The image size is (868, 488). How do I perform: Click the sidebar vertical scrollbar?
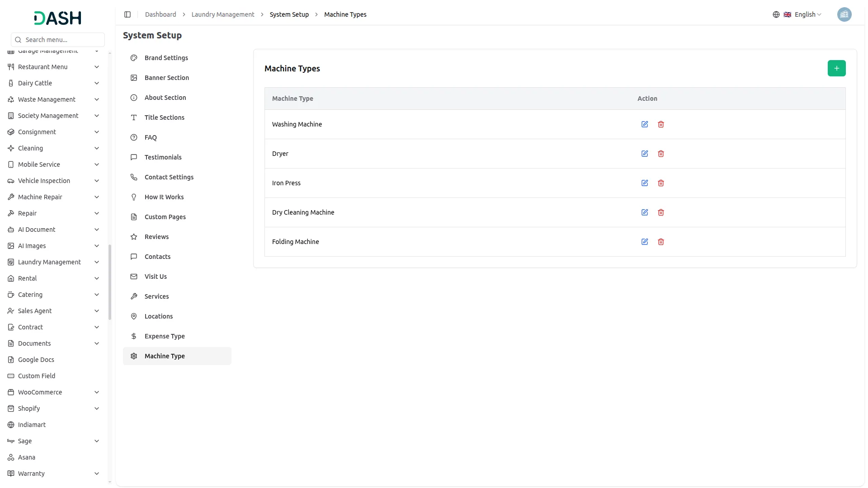[x=110, y=282]
